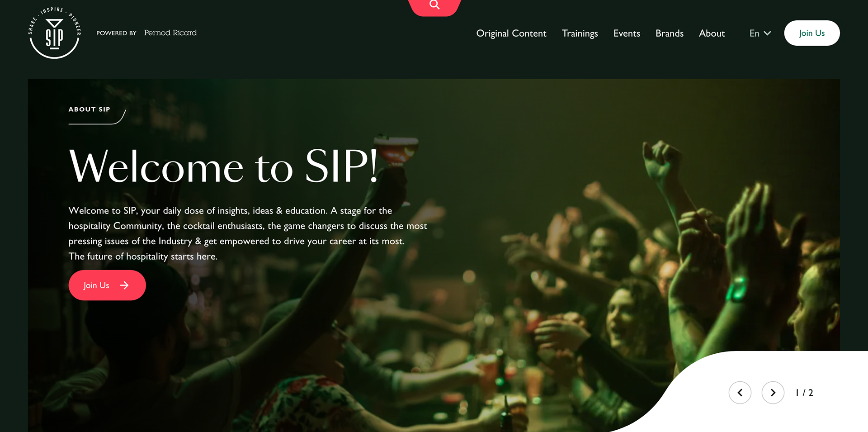
Task: Click the SIP circular logo
Action: tap(54, 33)
